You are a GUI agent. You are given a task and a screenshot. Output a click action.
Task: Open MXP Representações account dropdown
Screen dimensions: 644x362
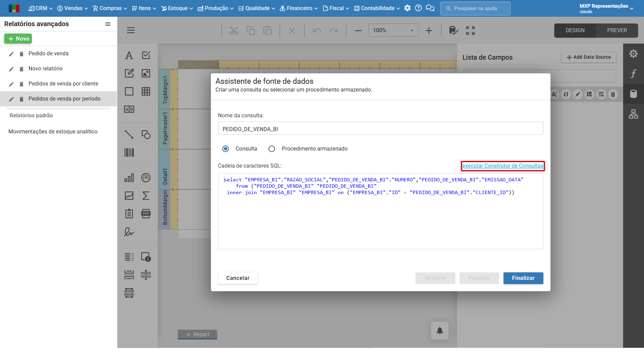pyautogui.click(x=606, y=8)
